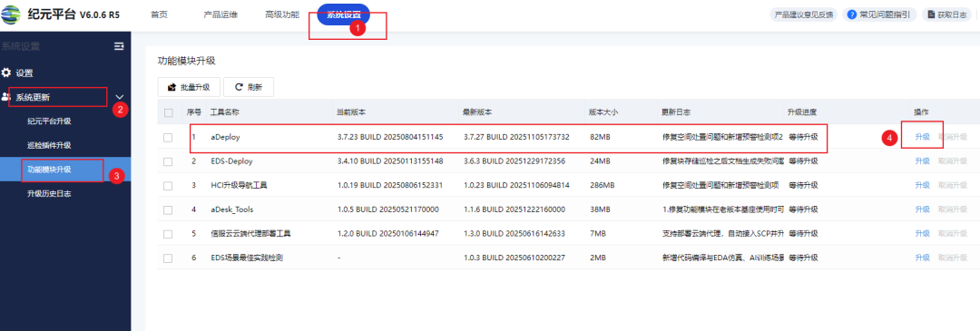Image resolution: width=980 pixels, height=331 pixels.
Task: Click 升级 for aDeploy
Action: [922, 138]
